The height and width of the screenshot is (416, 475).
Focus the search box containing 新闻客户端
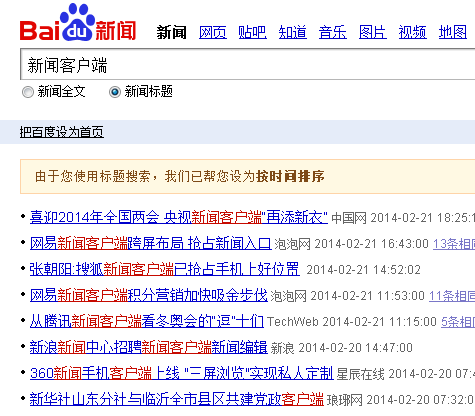[247, 64]
